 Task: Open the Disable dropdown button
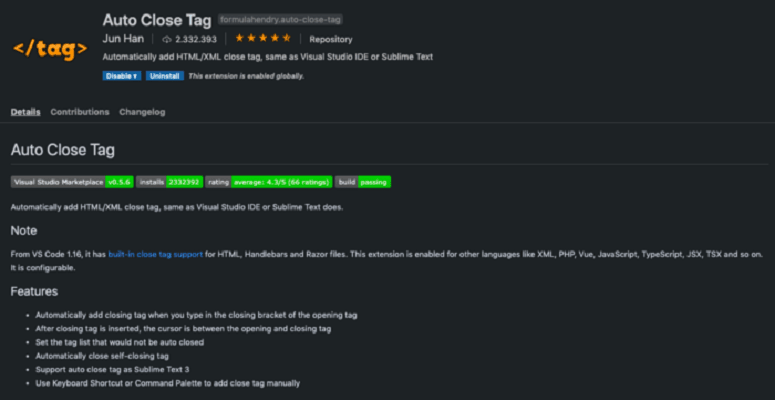point(122,76)
